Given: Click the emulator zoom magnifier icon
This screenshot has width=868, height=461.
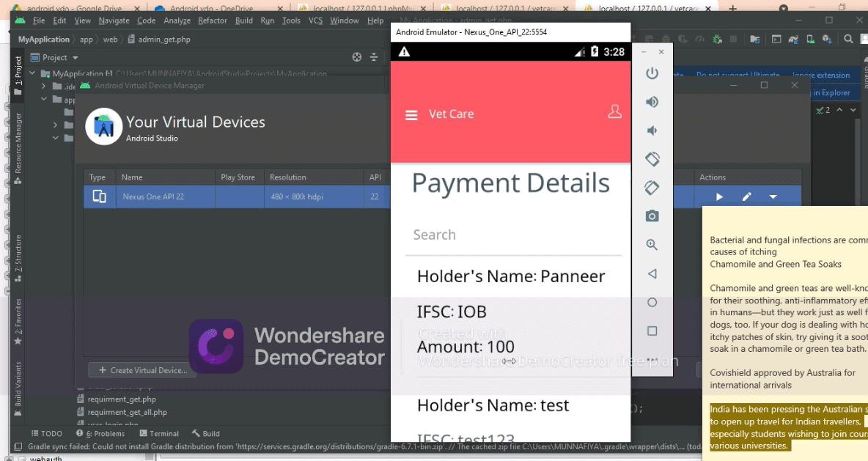Looking at the screenshot, I should click(652, 245).
